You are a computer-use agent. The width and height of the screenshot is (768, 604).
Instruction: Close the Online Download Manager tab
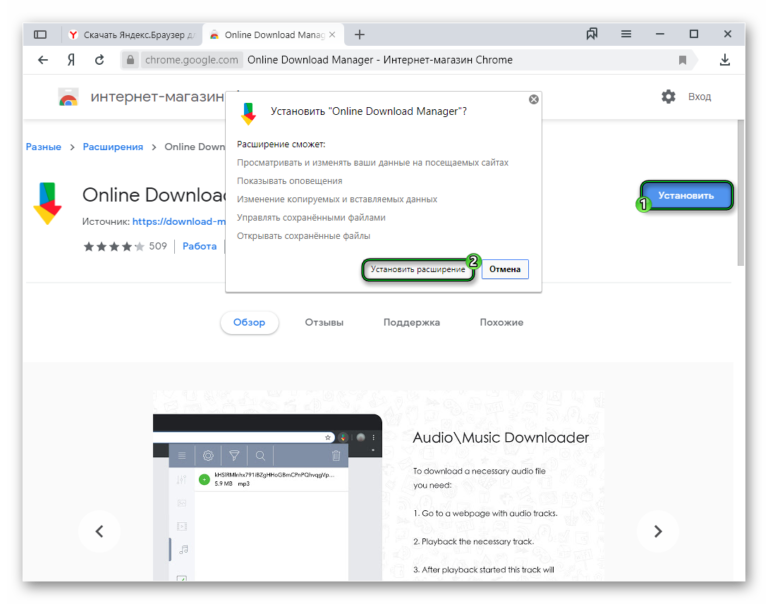coord(332,35)
